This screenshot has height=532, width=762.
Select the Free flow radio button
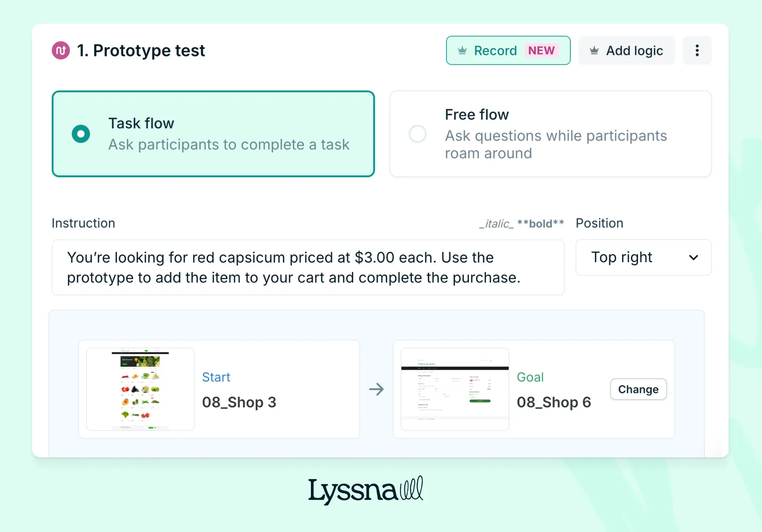[418, 134]
